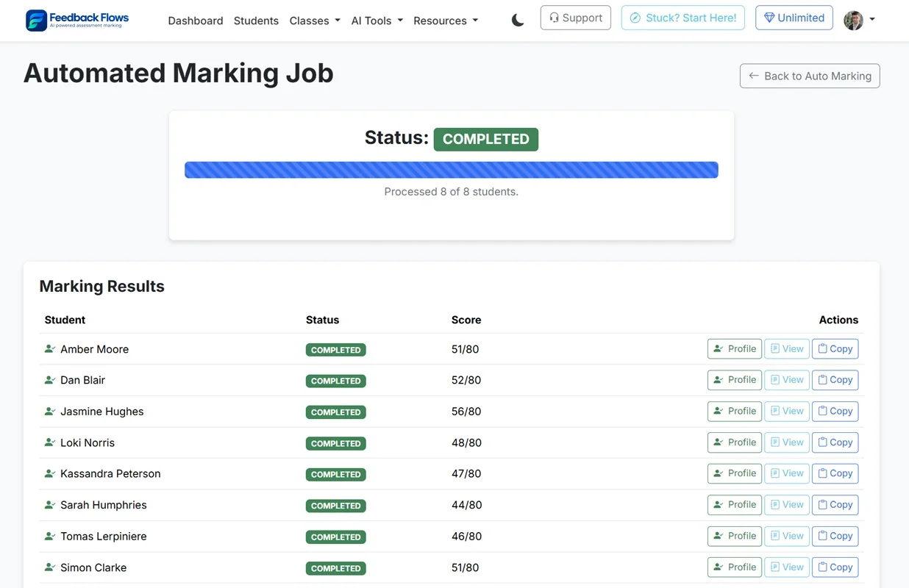Select Amber Moore's score 51/80

(x=465, y=349)
